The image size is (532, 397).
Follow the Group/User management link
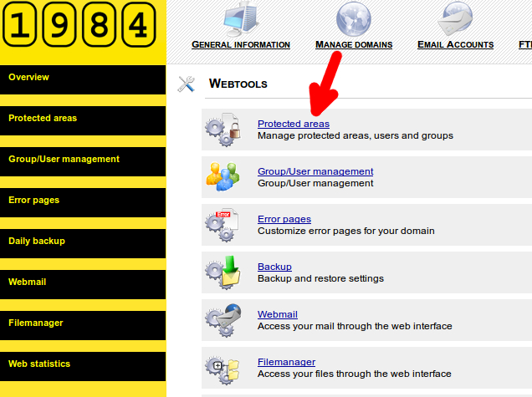[315, 171]
